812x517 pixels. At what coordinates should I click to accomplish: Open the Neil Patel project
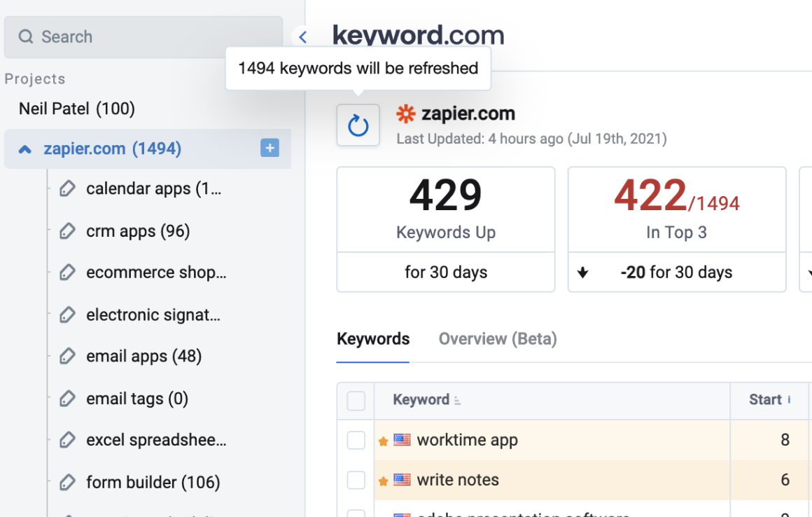76,108
